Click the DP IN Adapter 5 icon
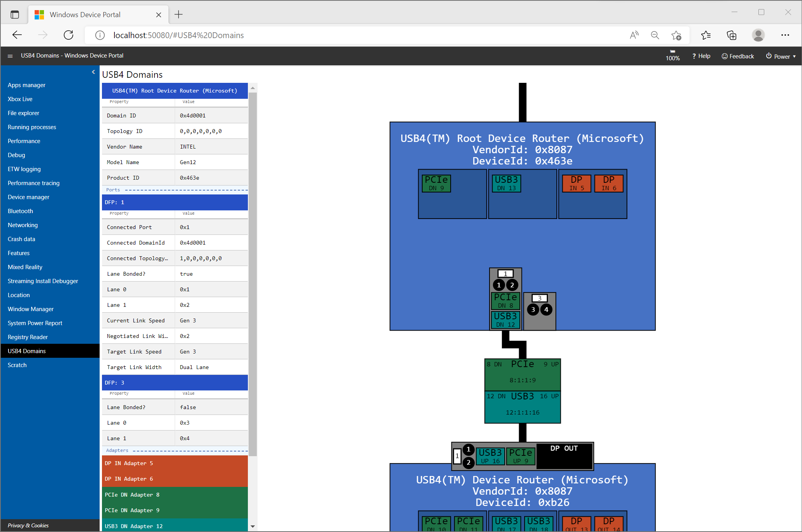 click(173, 463)
